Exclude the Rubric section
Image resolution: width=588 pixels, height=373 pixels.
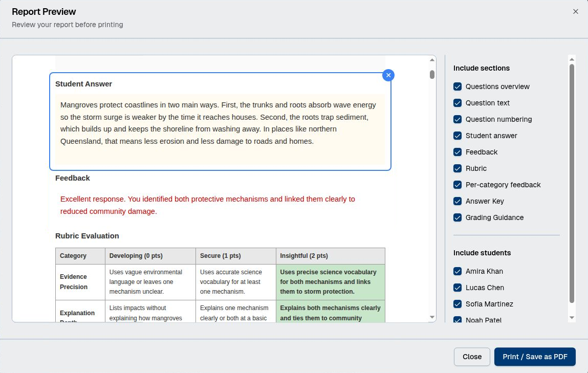(458, 168)
